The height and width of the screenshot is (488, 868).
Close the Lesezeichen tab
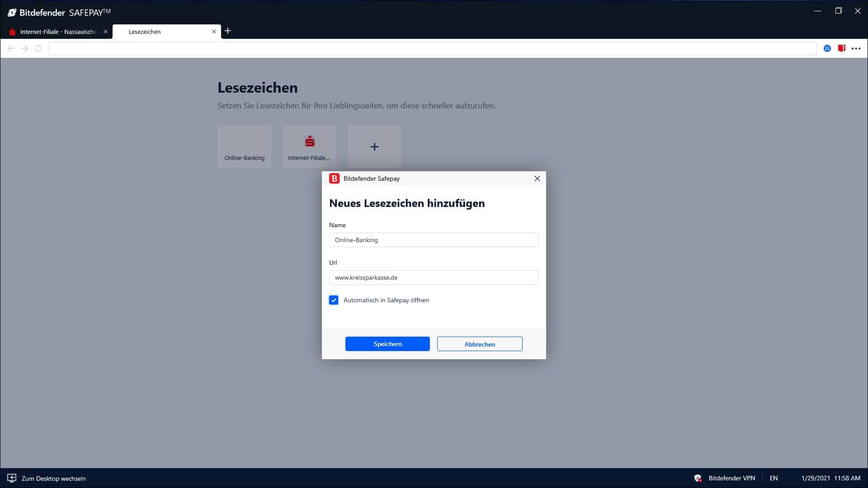click(214, 32)
